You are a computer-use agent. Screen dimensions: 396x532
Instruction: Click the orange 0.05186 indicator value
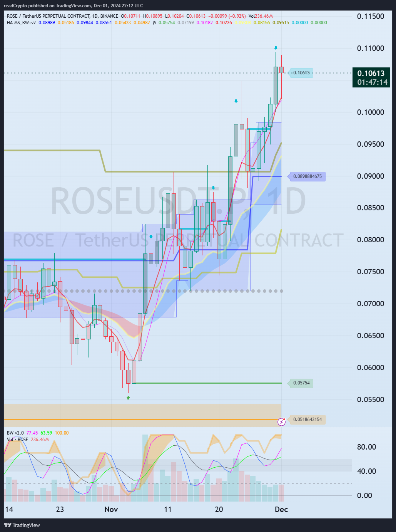click(66, 23)
